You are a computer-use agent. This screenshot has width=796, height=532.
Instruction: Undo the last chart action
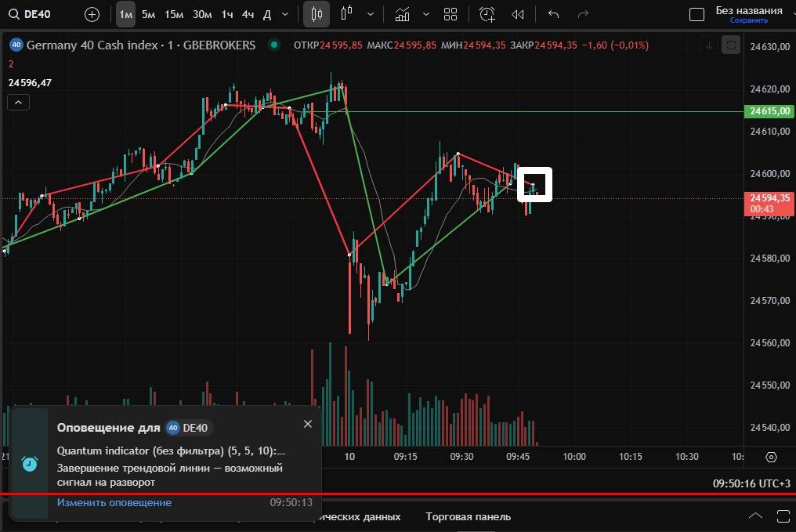pos(553,14)
